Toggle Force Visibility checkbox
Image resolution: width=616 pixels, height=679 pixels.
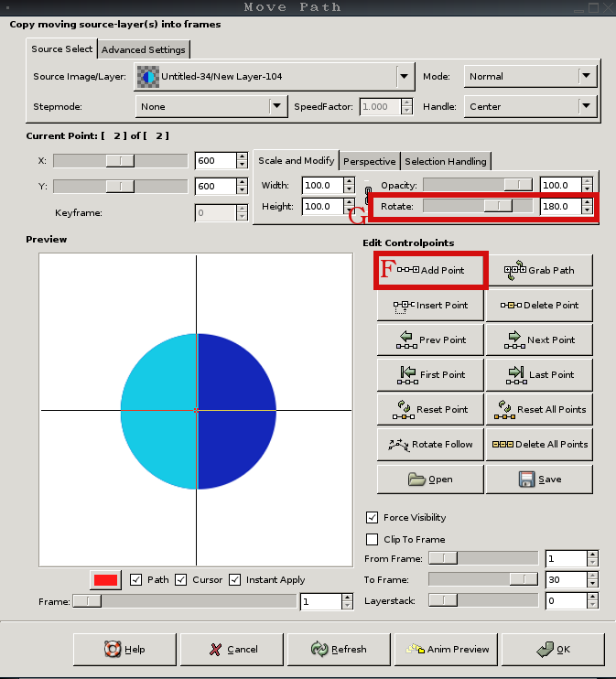click(372, 517)
